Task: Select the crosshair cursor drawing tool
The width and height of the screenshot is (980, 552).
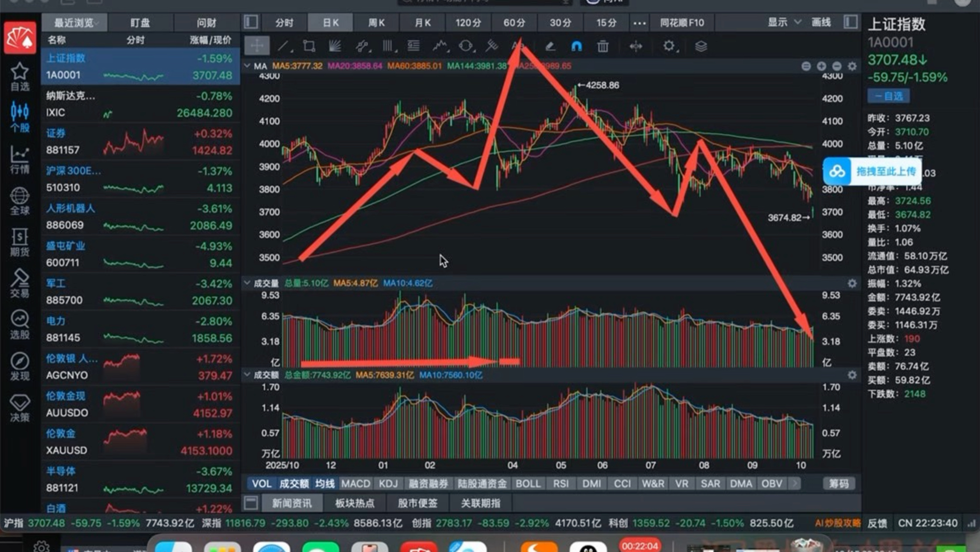Action: 257,46
